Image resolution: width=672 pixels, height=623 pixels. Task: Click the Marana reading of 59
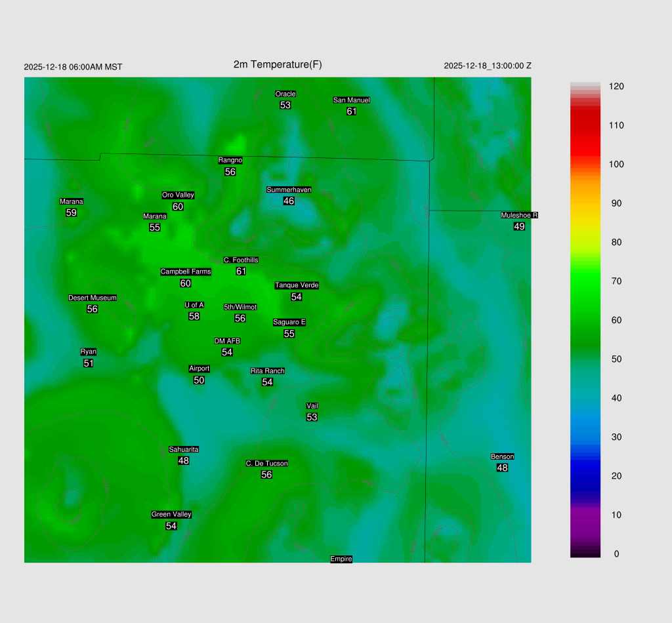pos(72,212)
